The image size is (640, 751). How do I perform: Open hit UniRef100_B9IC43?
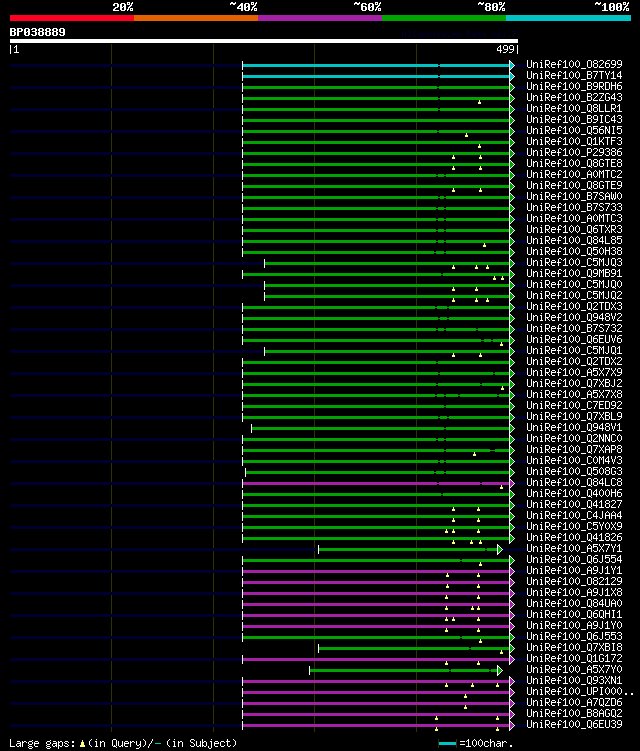pos(574,119)
